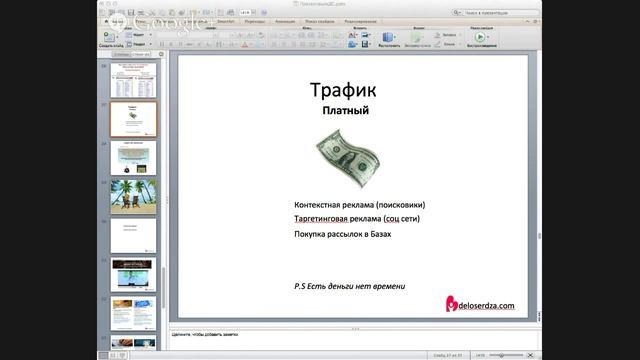Open the new slide dropdown arrow

click(117, 38)
